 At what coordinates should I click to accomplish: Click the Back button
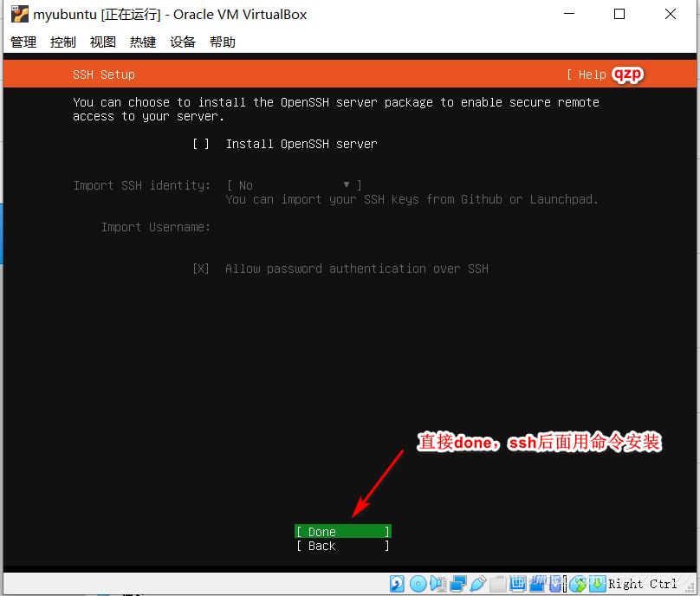[343, 546]
